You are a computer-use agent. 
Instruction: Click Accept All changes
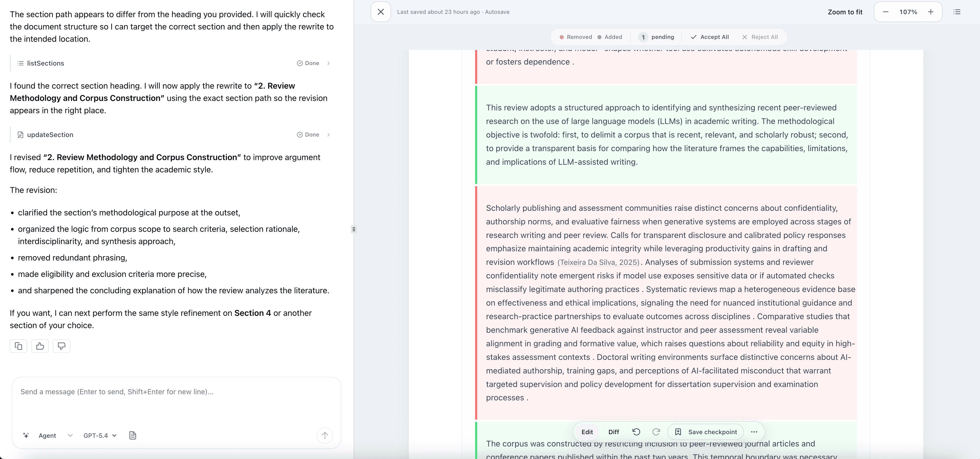point(710,37)
